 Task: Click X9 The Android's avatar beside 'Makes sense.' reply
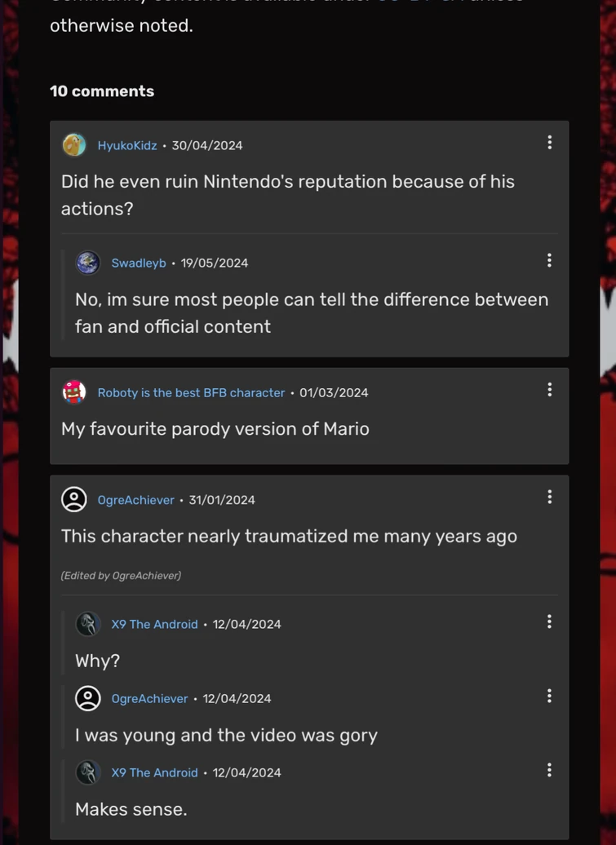pyautogui.click(x=88, y=772)
